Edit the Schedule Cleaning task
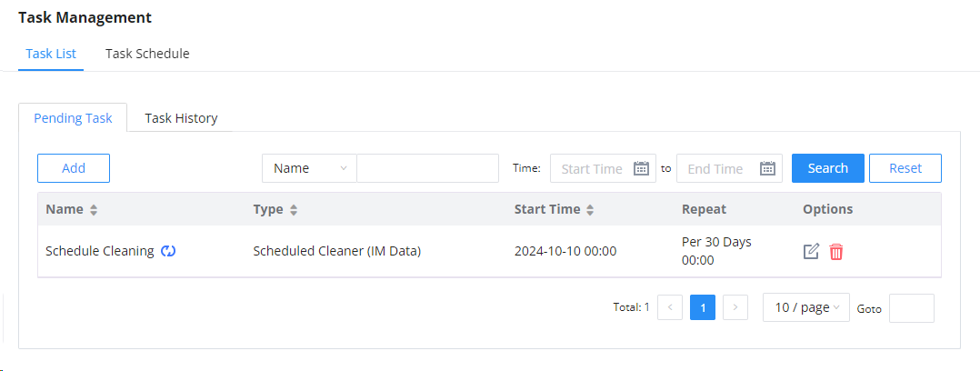The height and width of the screenshot is (371, 980). coord(811,252)
